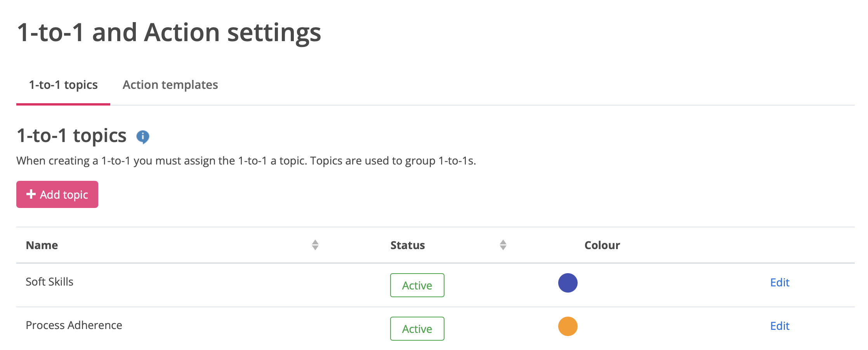This screenshot has height=350, width=868.
Task: Click the orange colour swatch for Process Adherence
Action: tap(568, 326)
